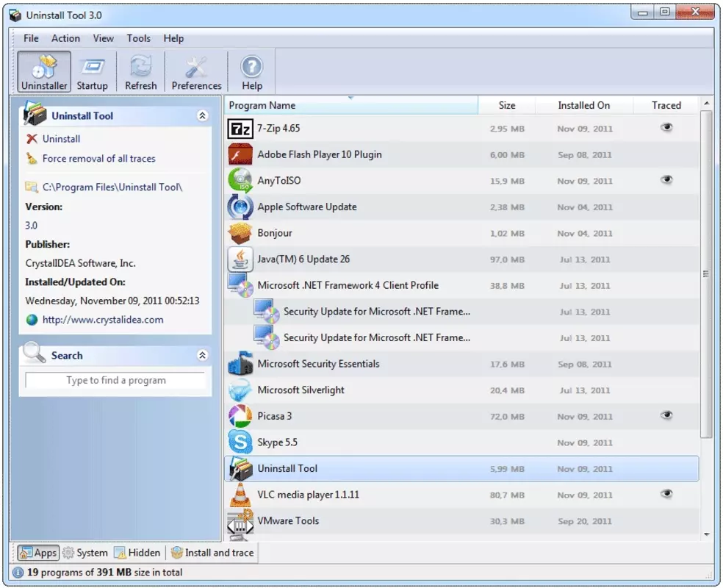Select the Apple Software Update icon
Screen dimensions: 723x588
[x=240, y=207]
